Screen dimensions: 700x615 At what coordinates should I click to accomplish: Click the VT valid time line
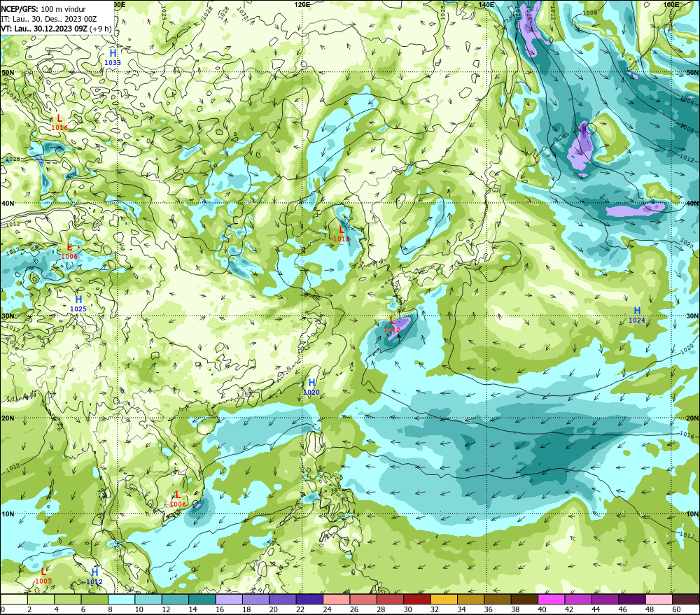(x=56, y=29)
